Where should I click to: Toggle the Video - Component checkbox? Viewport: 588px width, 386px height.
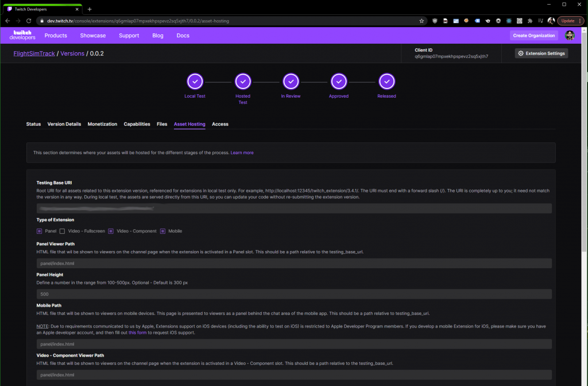point(111,231)
